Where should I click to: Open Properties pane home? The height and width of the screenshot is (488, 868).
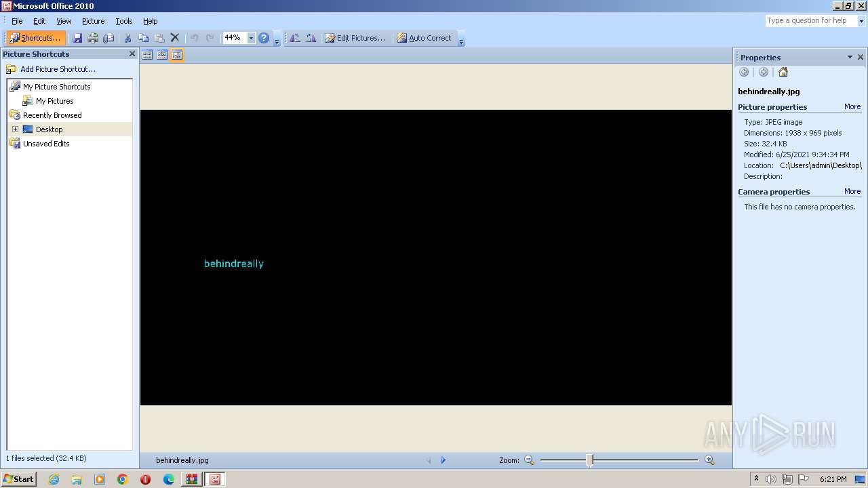783,72
